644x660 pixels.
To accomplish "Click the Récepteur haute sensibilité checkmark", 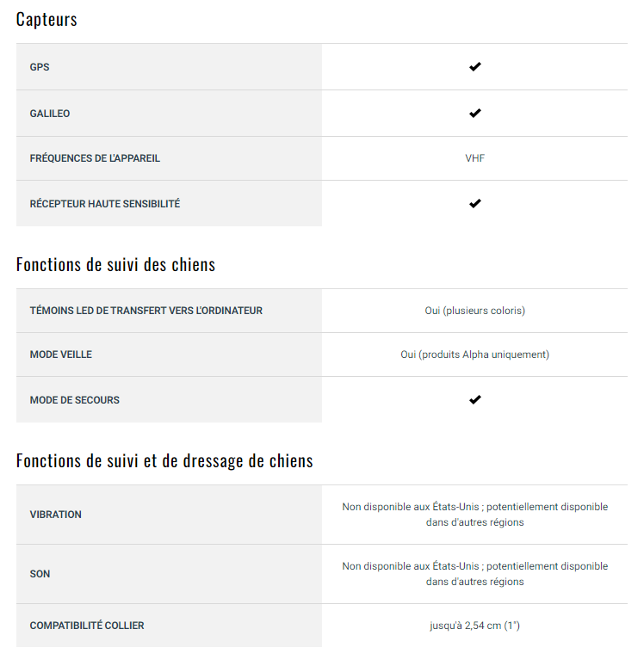I will [474, 204].
